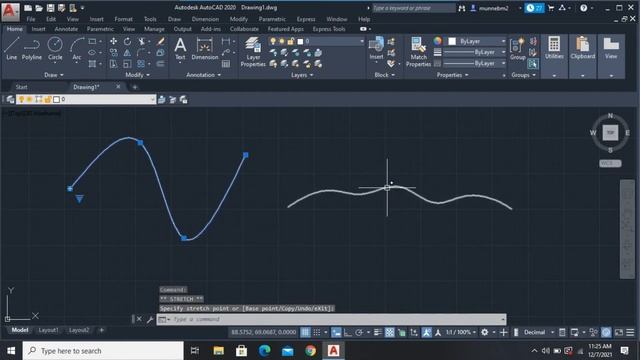Click the keyword search field in title bar
The height and width of the screenshot is (360, 640).
tap(413, 8)
